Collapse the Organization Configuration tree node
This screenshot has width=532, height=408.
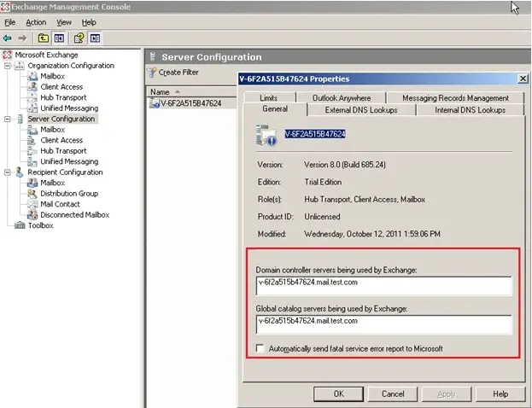coord(7,66)
